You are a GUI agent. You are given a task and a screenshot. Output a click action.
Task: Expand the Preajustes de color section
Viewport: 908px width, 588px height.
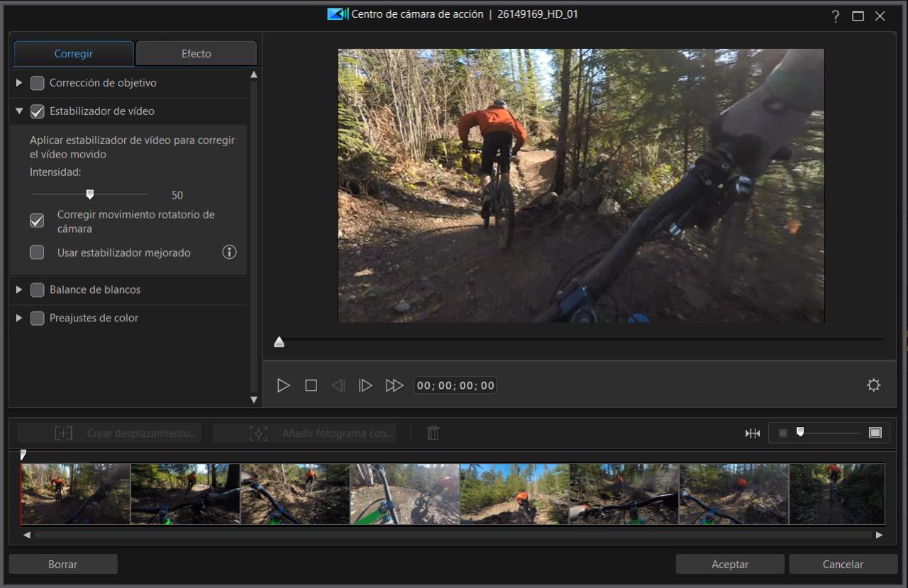point(19,318)
